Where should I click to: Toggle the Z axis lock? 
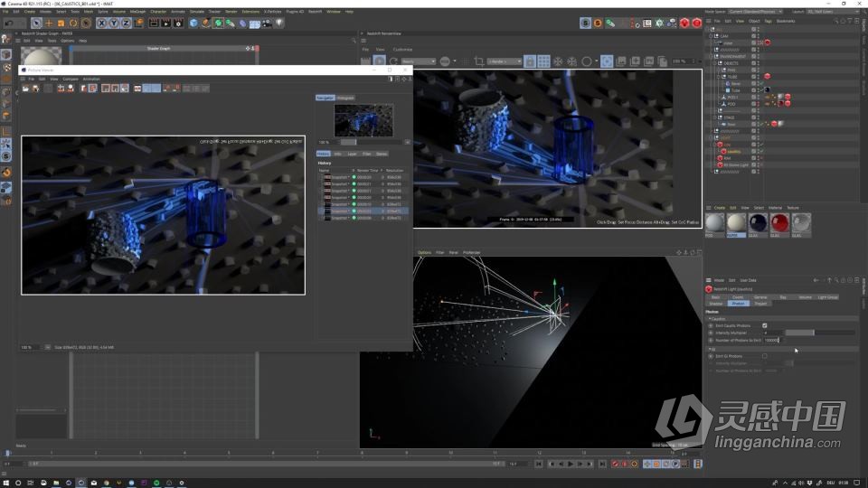tap(126, 23)
